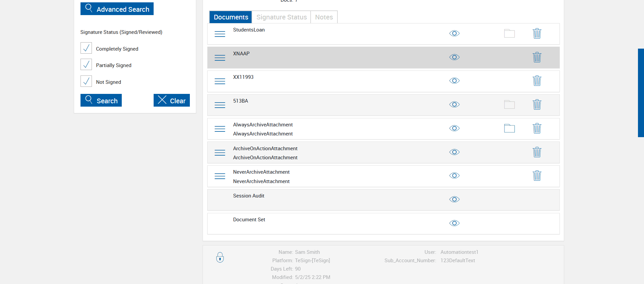Delete the XNAAP document
The height and width of the screenshot is (284, 644).
537,57
